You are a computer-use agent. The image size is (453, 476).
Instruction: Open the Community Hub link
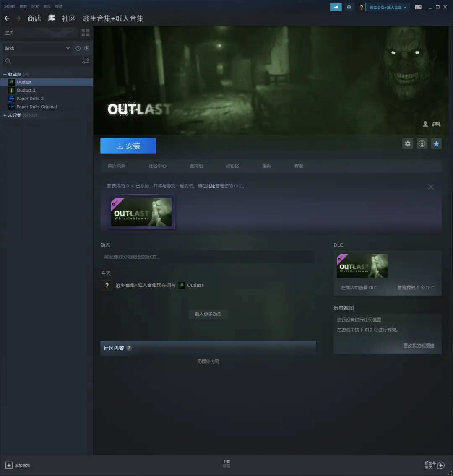(x=157, y=166)
